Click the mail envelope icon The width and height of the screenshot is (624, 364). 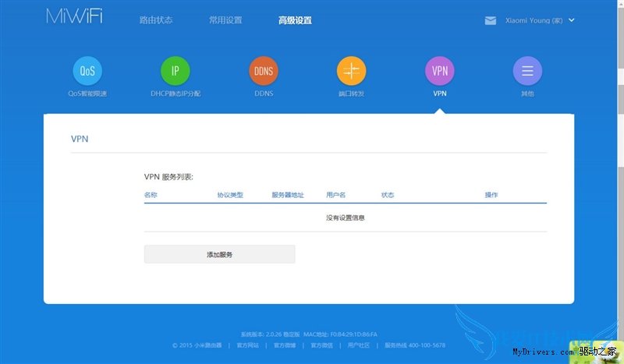click(491, 20)
